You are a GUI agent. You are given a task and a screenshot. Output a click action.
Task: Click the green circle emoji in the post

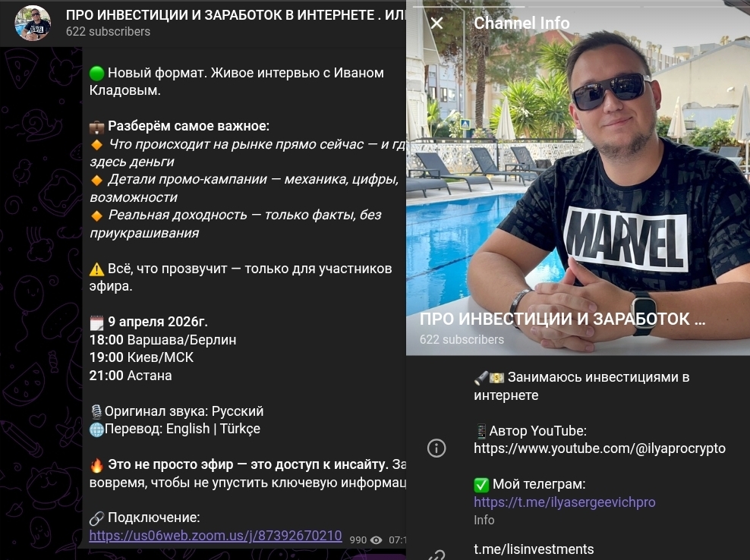point(96,73)
